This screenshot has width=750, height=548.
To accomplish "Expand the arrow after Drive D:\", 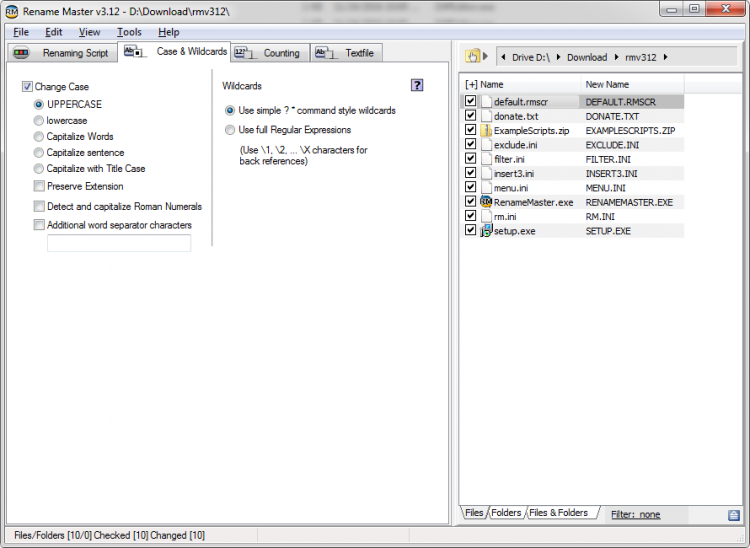I will [x=558, y=57].
